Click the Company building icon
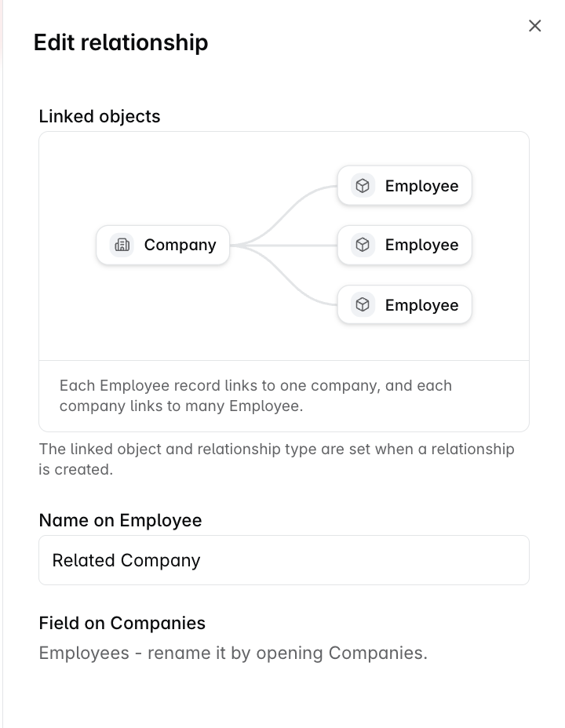Image resolution: width=565 pixels, height=728 pixels. (x=122, y=245)
